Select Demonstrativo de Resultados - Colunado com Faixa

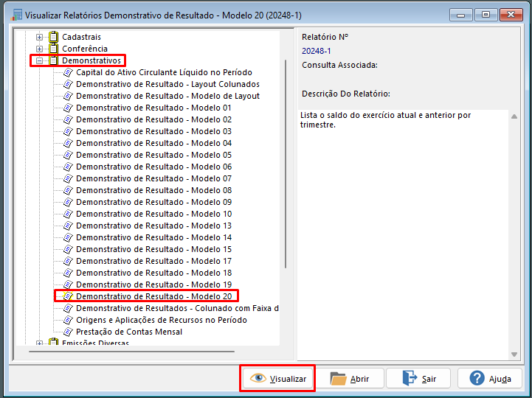177,308
